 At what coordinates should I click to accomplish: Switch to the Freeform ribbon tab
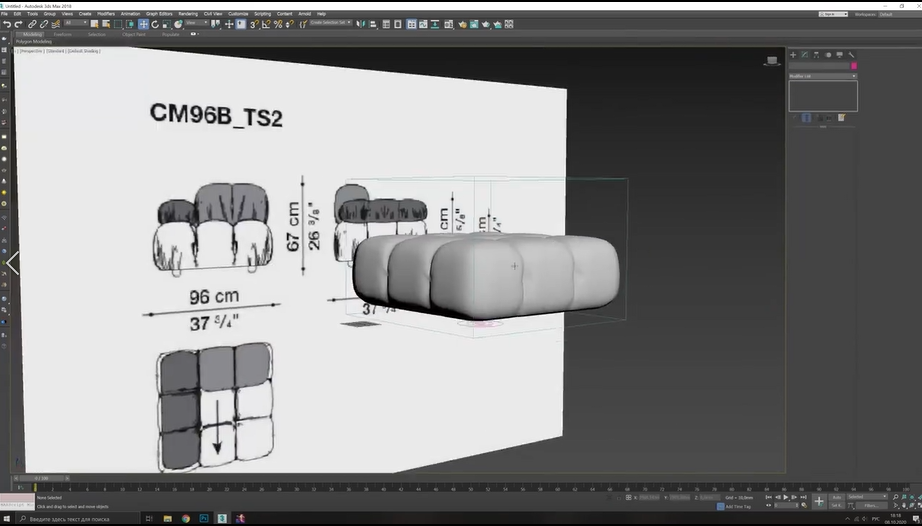(x=62, y=34)
